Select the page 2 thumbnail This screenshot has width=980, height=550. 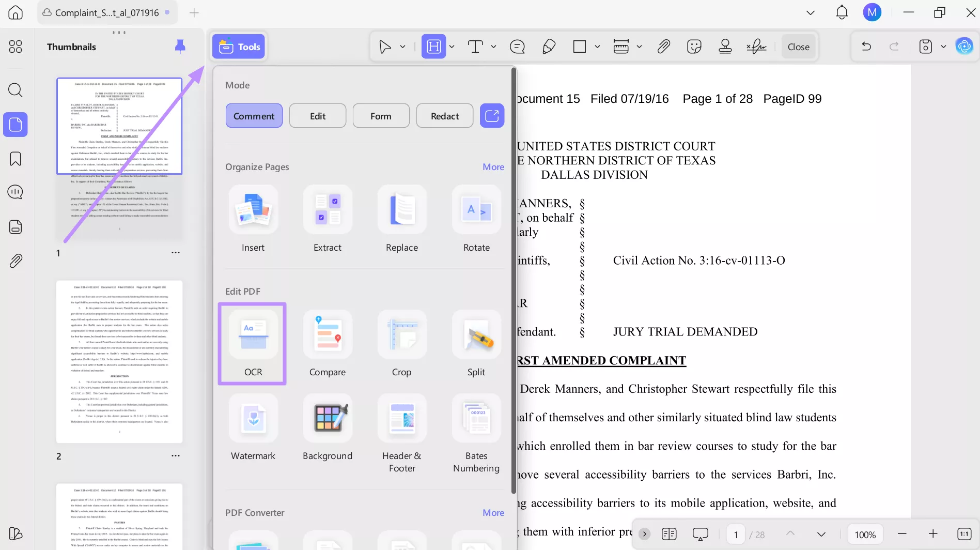(x=119, y=361)
